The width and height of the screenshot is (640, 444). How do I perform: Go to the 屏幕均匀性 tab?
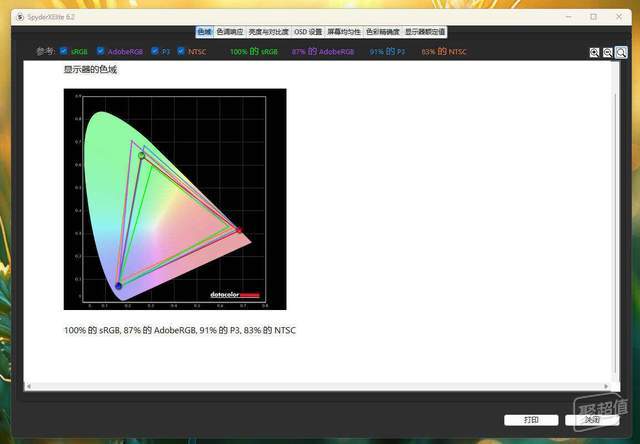pyautogui.click(x=344, y=32)
